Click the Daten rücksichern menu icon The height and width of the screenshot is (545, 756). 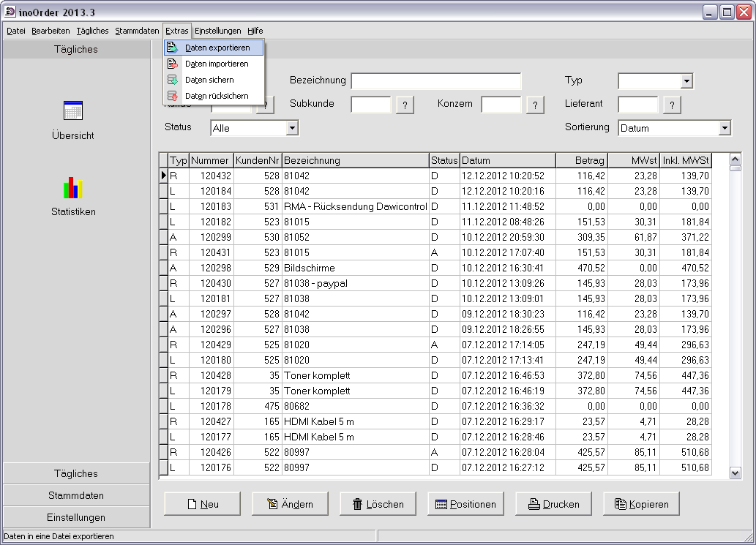pyautogui.click(x=173, y=96)
